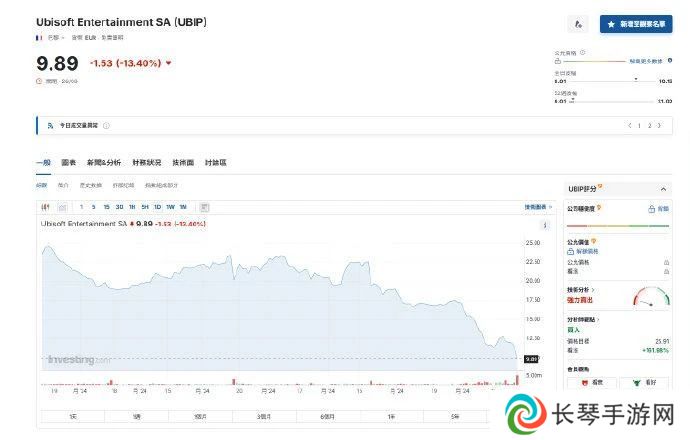Click the Pro tip badge beside 公允價值
The image size is (690, 440).
pos(593,241)
